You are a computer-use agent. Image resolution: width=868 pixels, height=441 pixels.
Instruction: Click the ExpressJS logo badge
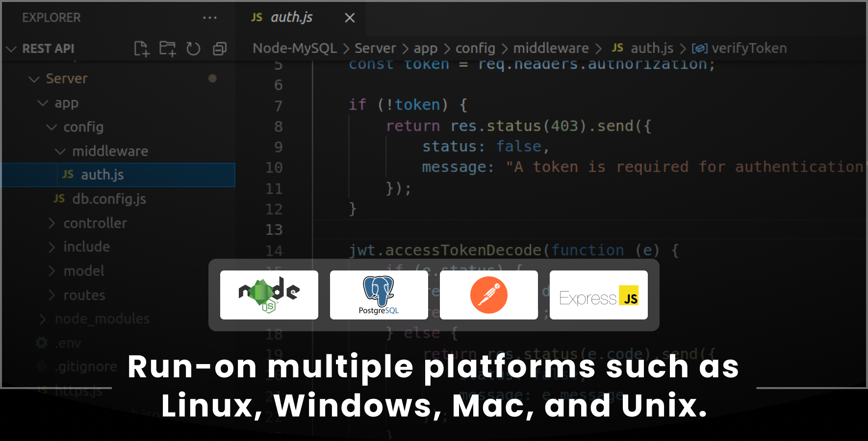click(x=598, y=295)
